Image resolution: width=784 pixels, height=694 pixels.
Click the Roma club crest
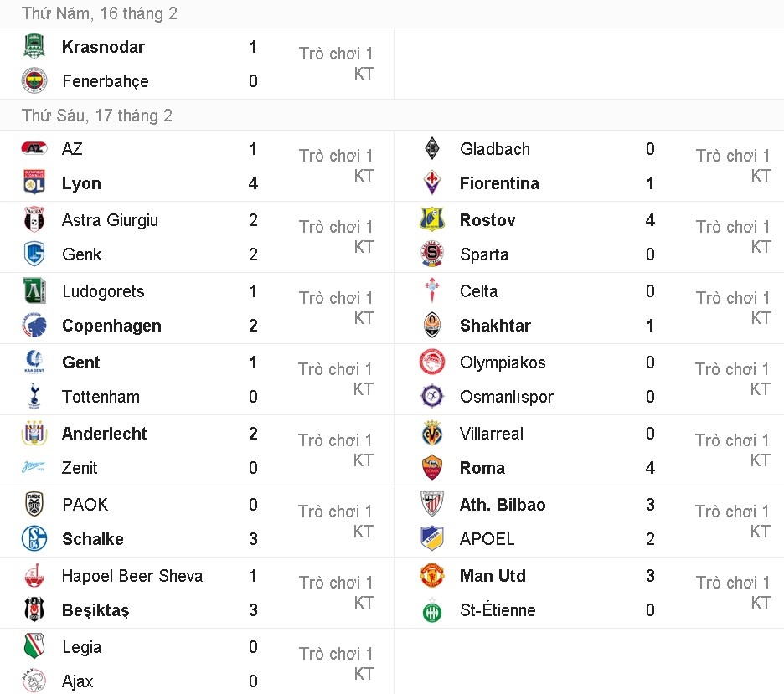pos(431,467)
